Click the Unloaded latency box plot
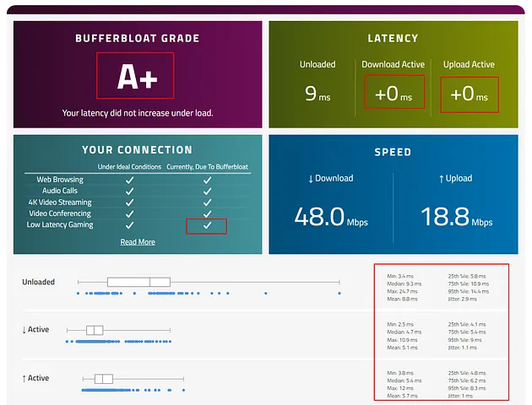 click(209, 282)
